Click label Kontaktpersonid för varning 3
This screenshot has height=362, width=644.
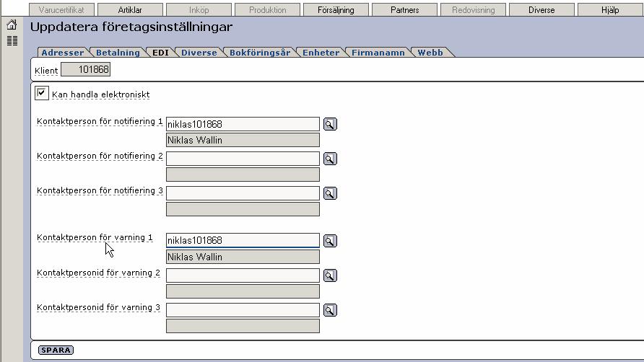(99, 307)
